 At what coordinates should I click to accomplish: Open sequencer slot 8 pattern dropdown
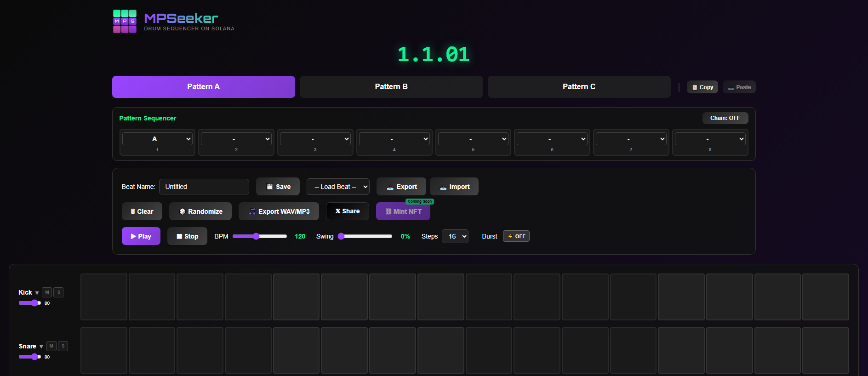tap(710, 139)
